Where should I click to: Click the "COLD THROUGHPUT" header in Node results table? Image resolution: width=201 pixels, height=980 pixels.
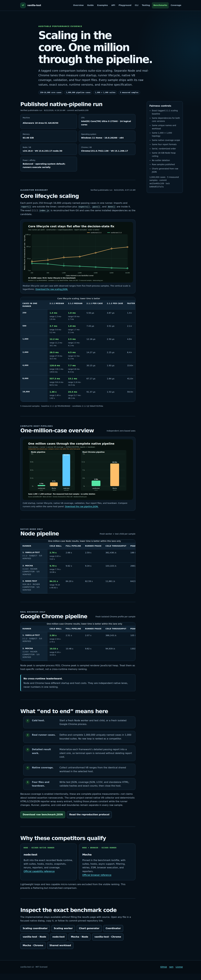click(x=116, y=546)
